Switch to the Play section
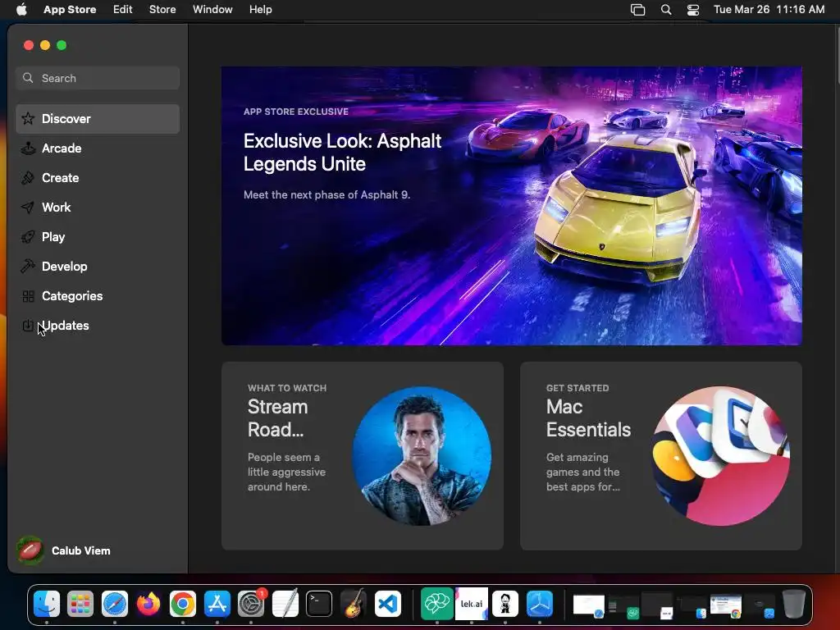 click(x=98, y=237)
